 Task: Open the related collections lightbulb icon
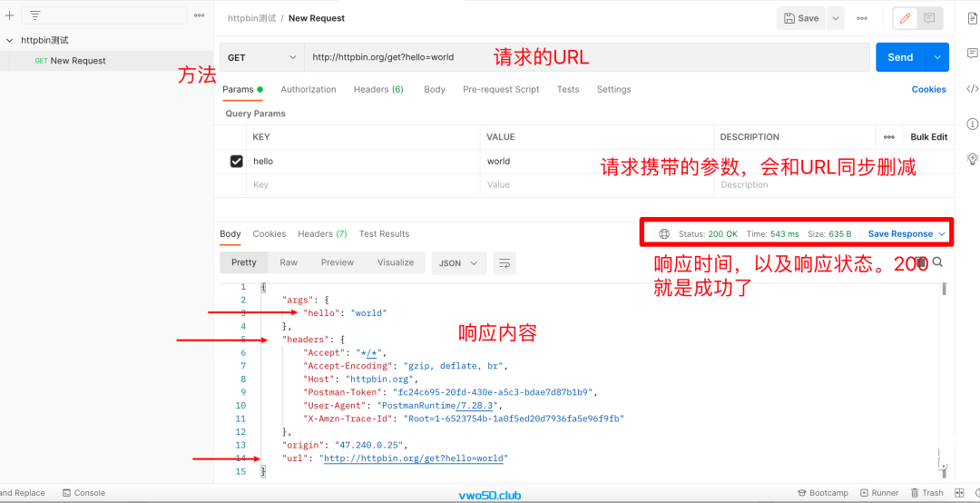[972, 158]
